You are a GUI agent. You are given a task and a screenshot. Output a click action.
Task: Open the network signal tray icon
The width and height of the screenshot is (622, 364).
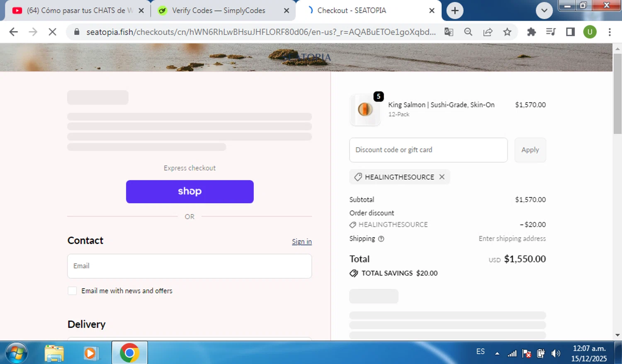pyautogui.click(x=513, y=354)
